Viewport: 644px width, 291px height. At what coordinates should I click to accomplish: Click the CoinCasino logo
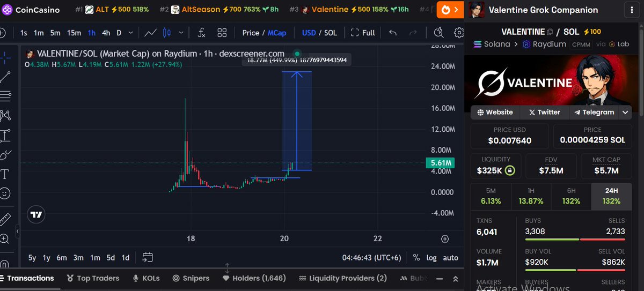click(30, 10)
